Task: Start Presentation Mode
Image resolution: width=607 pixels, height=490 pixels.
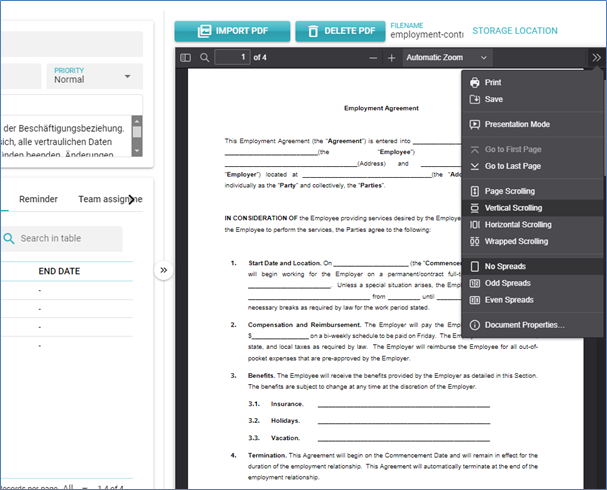Action: (517, 125)
